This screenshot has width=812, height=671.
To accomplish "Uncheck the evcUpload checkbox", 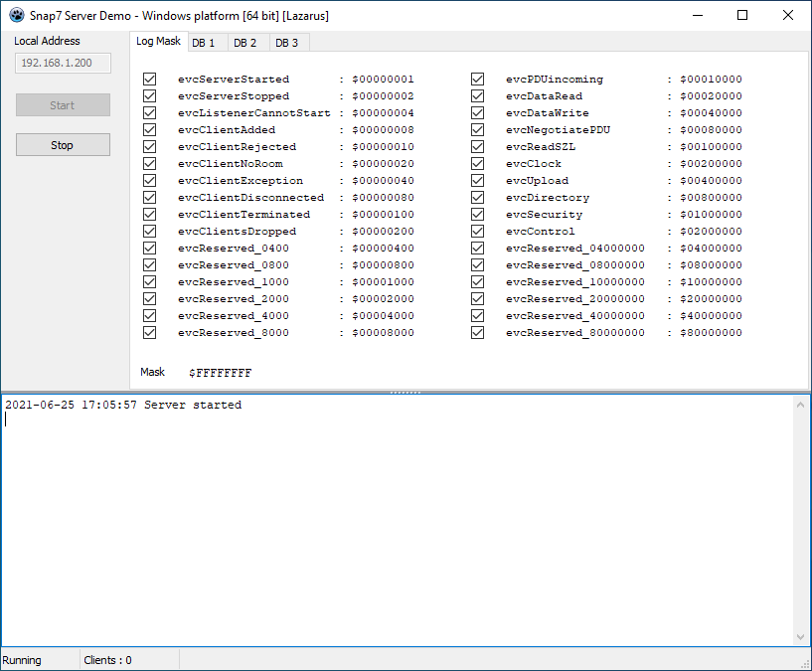I will [x=477, y=180].
